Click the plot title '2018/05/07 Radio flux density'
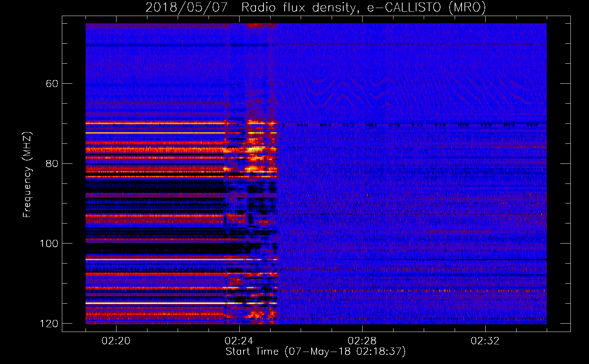The image size is (589, 364). (316, 7)
